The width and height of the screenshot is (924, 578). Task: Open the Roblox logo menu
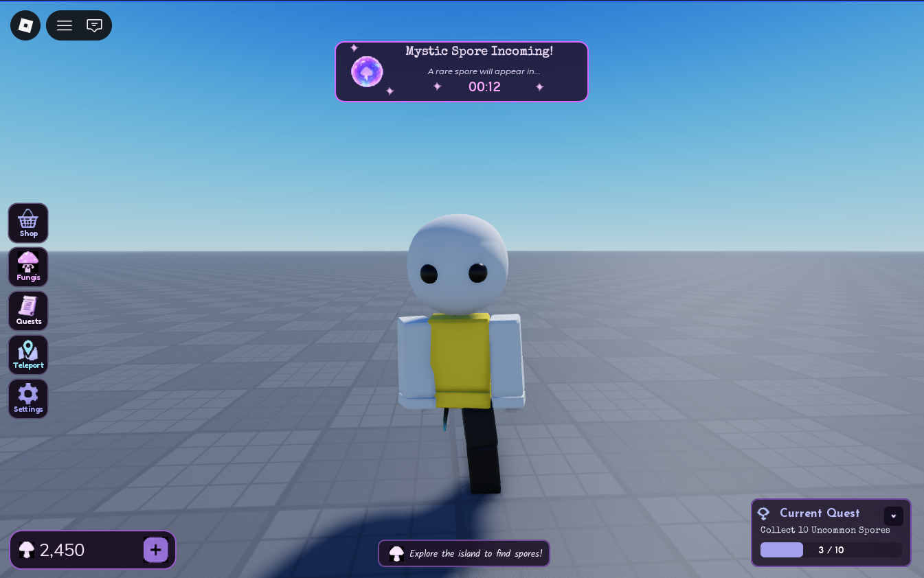(x=25, y=25)
